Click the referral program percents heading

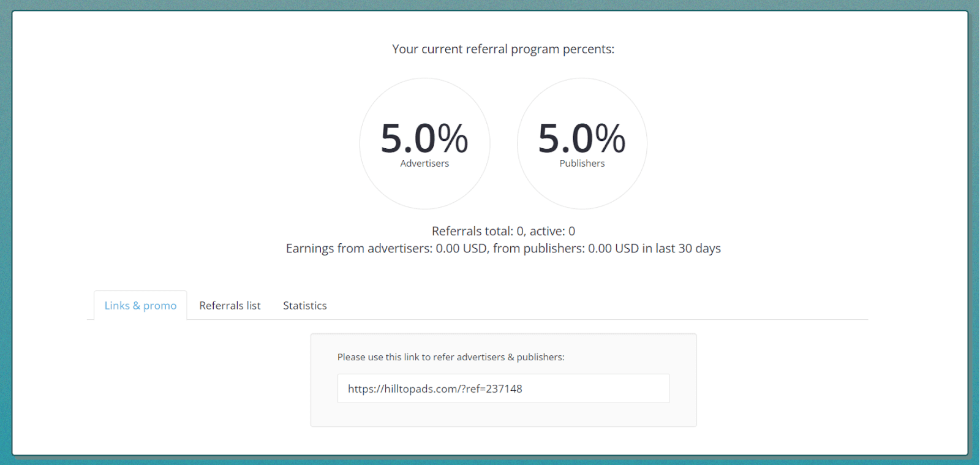click(503, 49)
